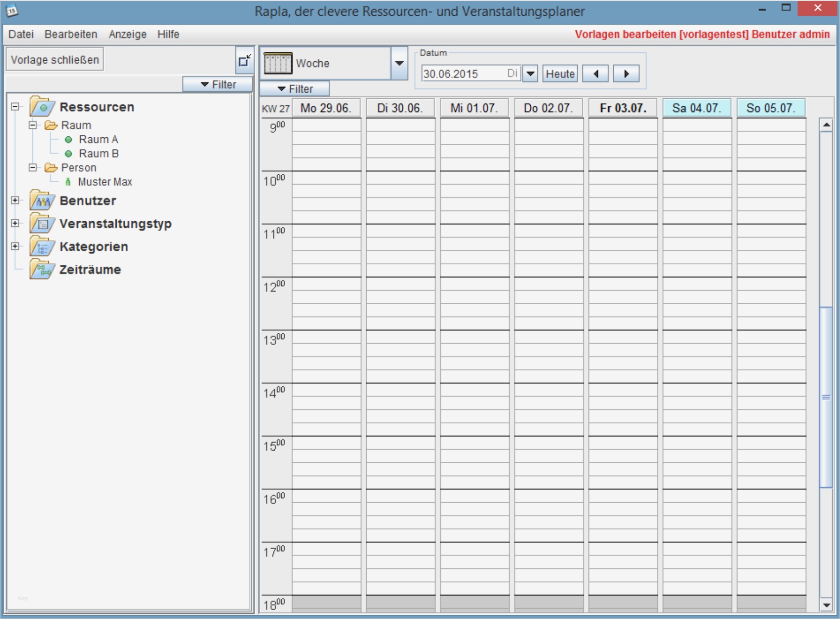The height and width of the screenshot is (619, 840).
Task: Go to the next week arrow
Action: 626,74
